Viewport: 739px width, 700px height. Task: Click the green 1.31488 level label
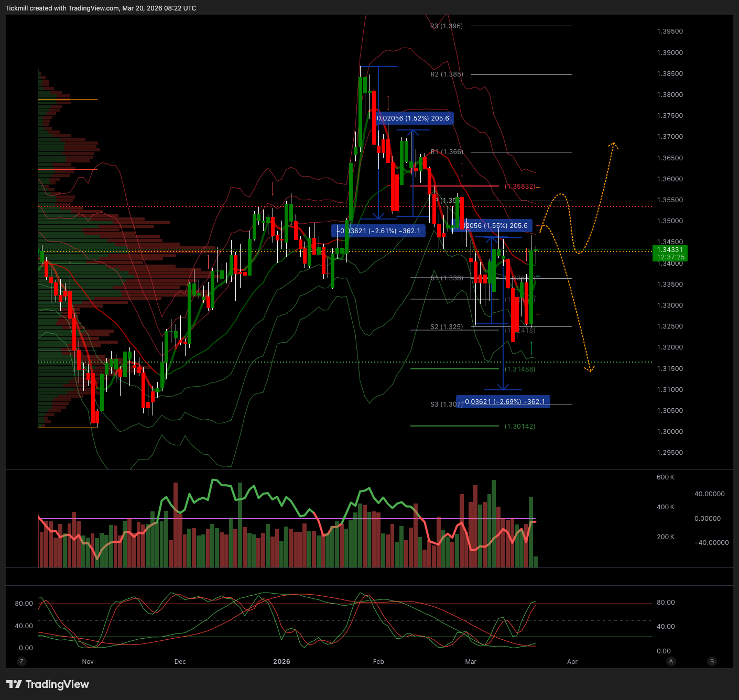point(520,369)
